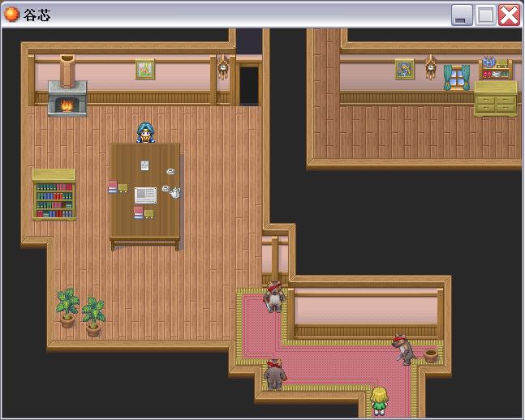The width and height of the screenshot is (525, 420).
Task: Click the teacup on table's upper right
Action: tap(170, 171)
